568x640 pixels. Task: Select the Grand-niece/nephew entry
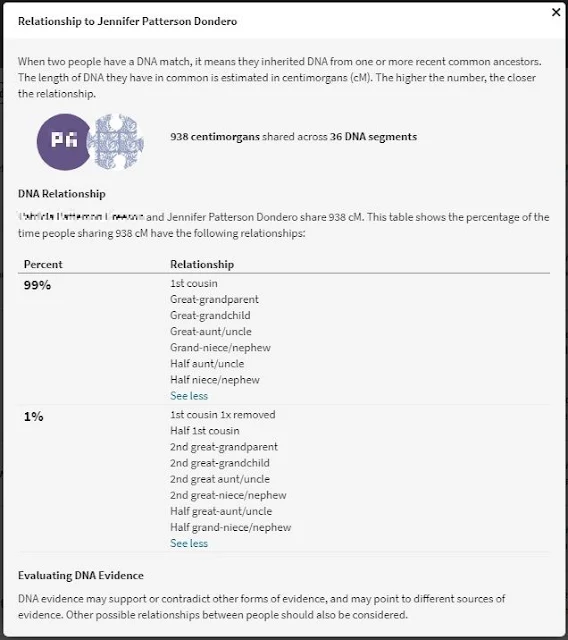click(220, 347)
